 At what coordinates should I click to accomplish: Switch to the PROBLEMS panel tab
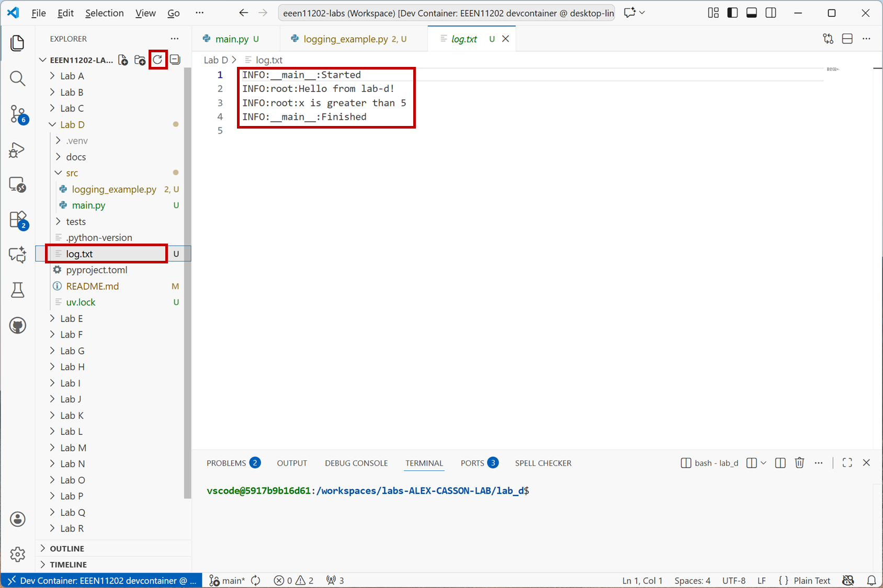pyautogui.click(x=226, y=463)
